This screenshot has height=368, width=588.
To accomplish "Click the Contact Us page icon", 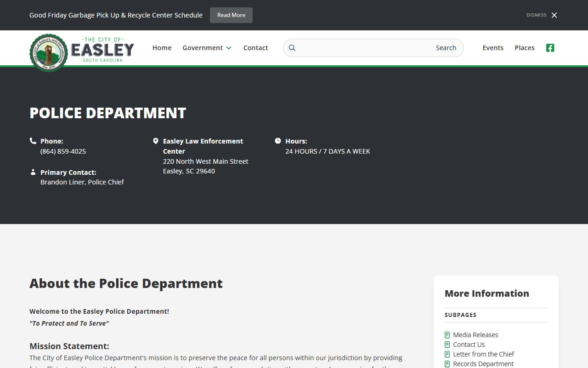I will pos(447,345).
